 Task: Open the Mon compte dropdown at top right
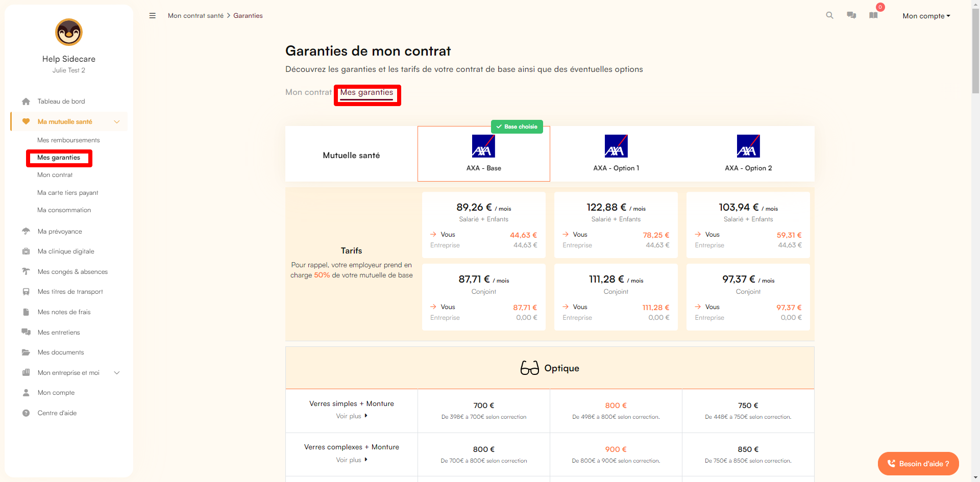[x=926, y=16]
